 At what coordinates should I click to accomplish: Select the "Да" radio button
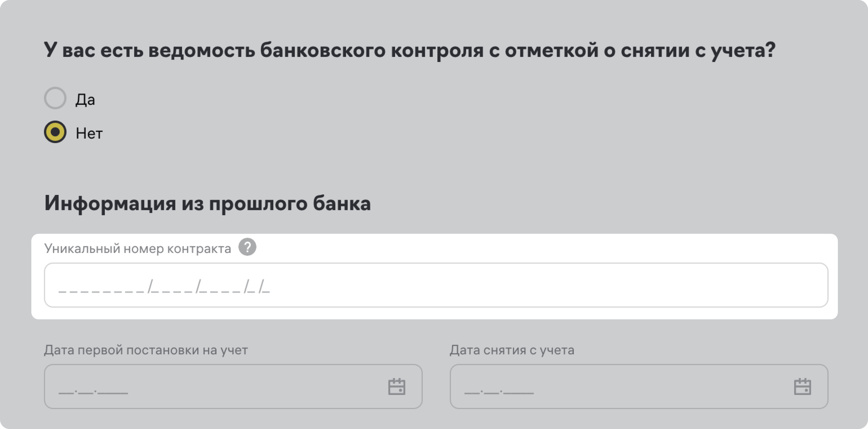point(55,98)
